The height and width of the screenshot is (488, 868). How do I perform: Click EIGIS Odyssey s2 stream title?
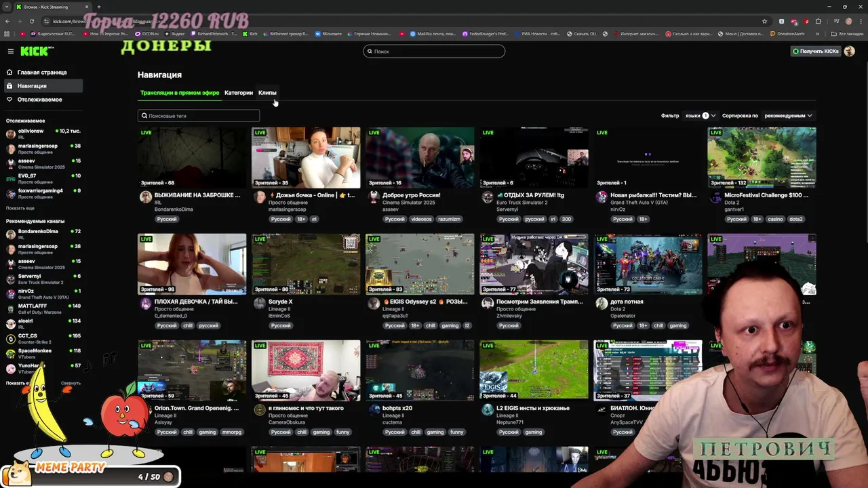(x=425, y=302)
